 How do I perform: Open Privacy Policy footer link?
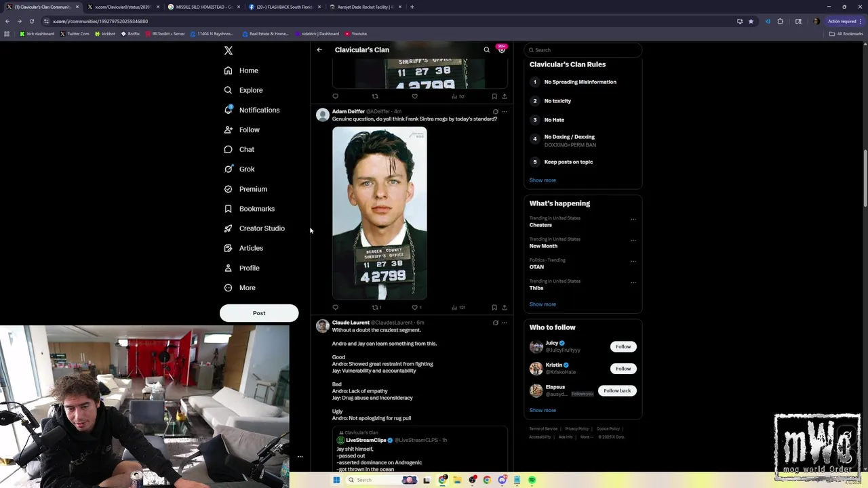coord(577,429)
